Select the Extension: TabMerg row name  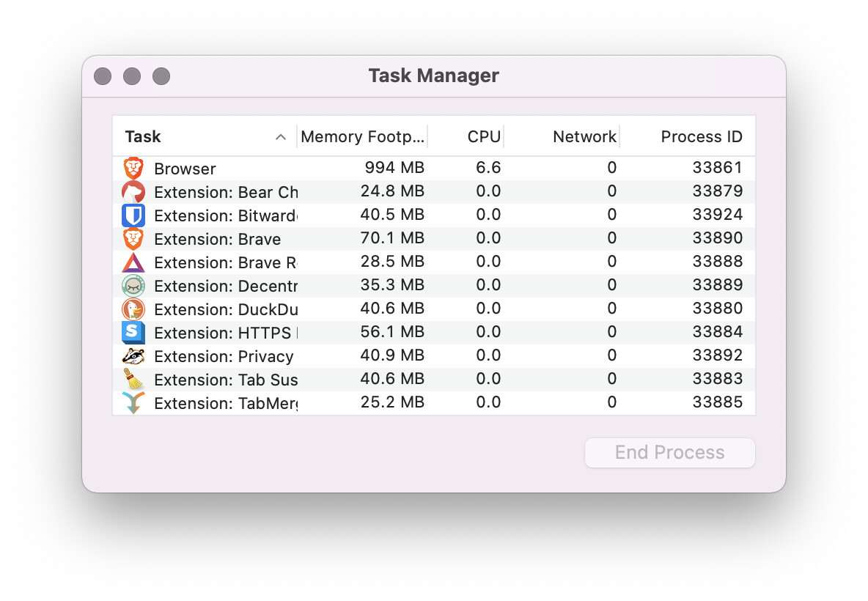coord(226,403)
